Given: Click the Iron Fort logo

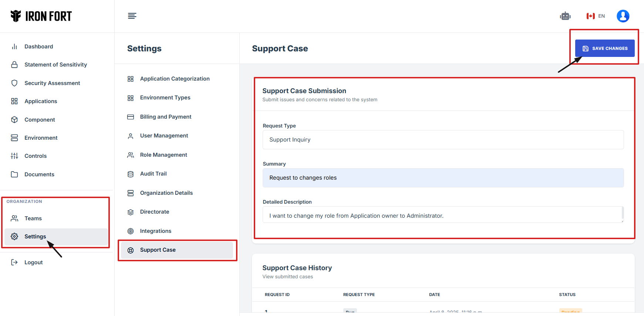Looking at the screenshot, I should click(x=41, y=16).
